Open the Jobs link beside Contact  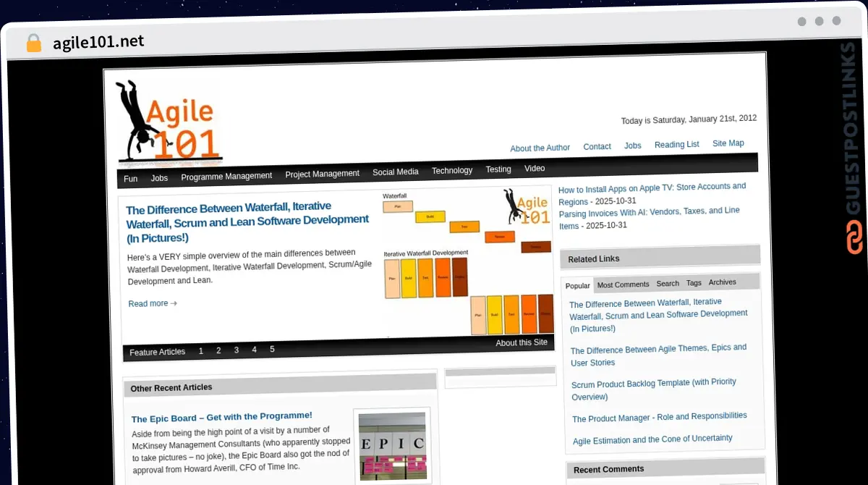tap(633, 145)
